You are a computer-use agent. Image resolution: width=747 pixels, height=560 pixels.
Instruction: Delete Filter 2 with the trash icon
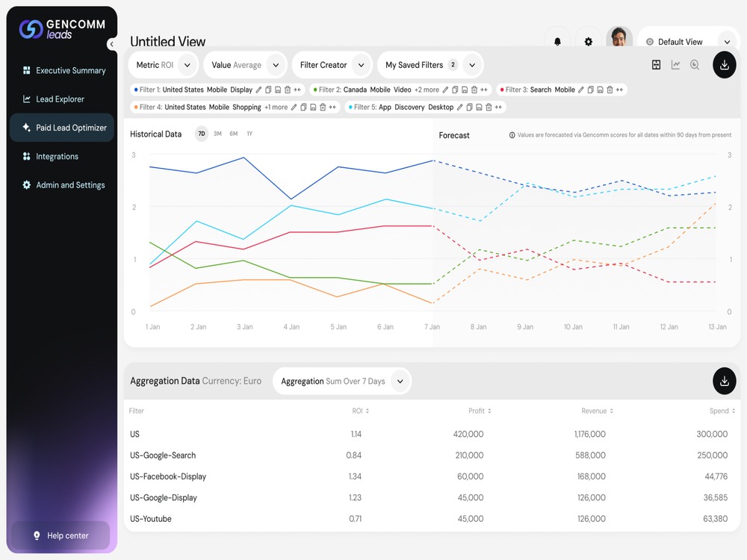click(x=474, y=90)
